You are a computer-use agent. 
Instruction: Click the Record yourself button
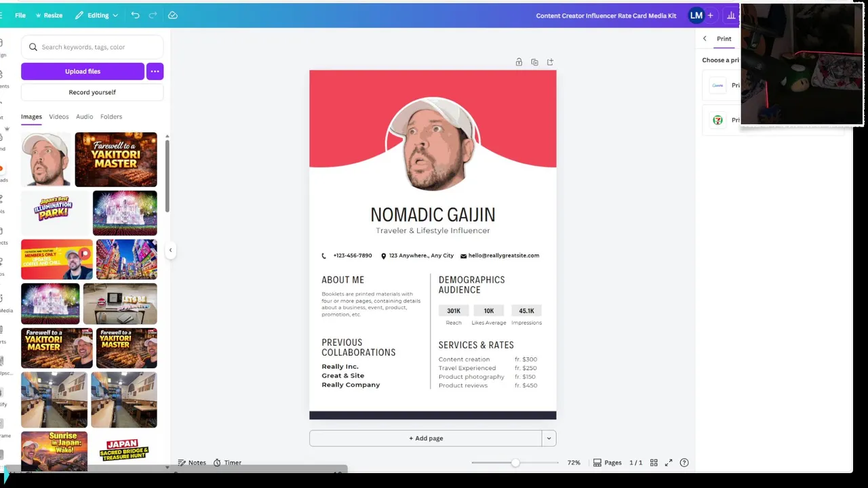tap(92, 92)
